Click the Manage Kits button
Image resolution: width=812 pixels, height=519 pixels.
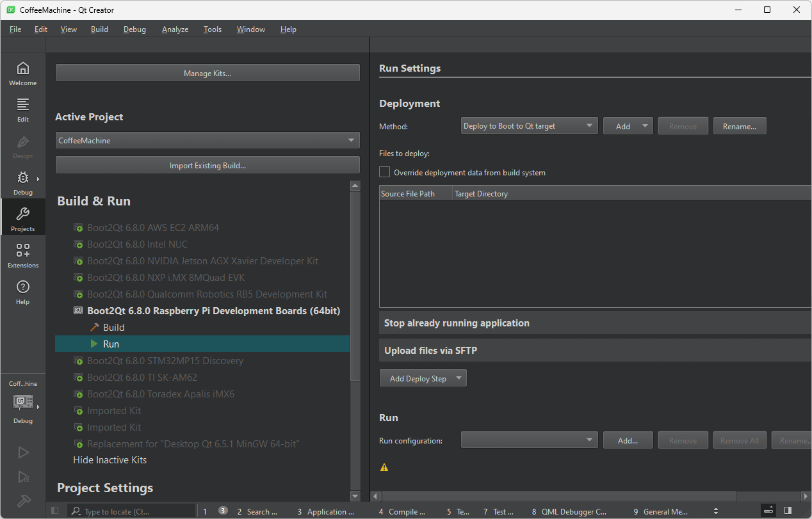click(207, 73)
